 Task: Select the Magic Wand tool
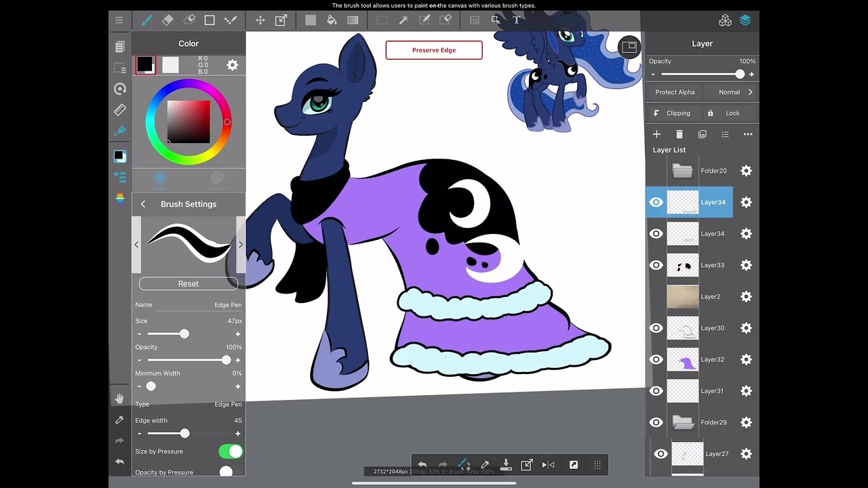click(403, 20)
